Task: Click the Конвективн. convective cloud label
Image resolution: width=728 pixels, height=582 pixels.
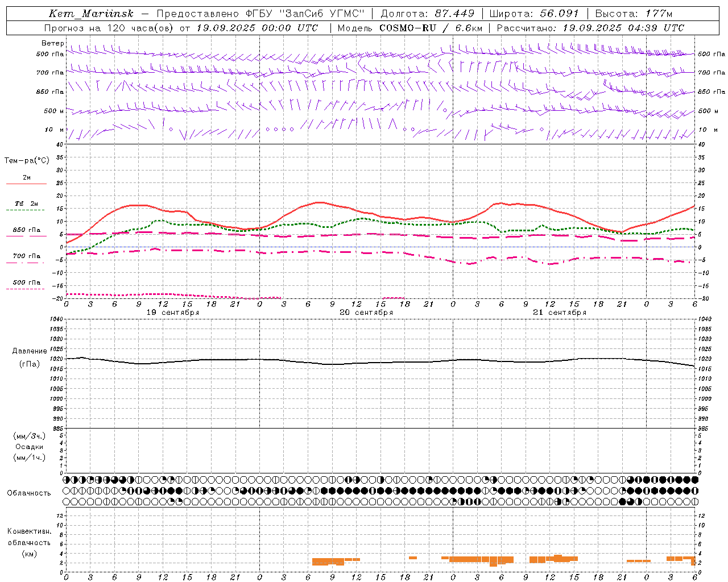Action: point(29,531)
